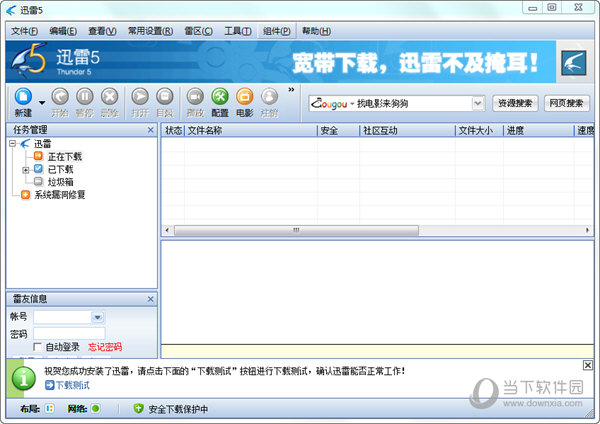The height and width of the screenshot is (424, 600).
Task: Click the 安全下载保护中 status text
Action: click(178, 409)
